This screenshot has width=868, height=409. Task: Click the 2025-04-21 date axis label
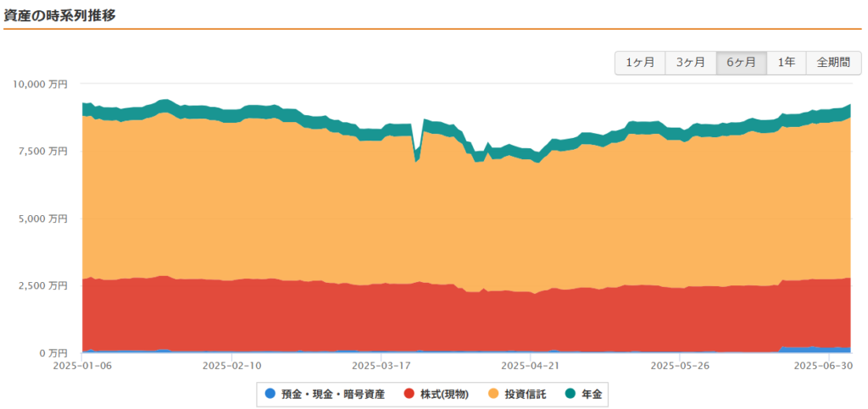tap(531, 365)
